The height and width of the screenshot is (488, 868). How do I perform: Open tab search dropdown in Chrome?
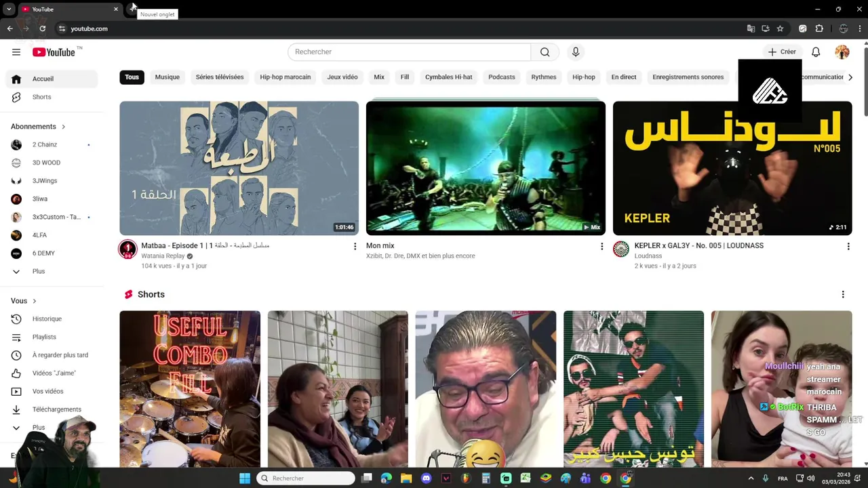[9, 9]
